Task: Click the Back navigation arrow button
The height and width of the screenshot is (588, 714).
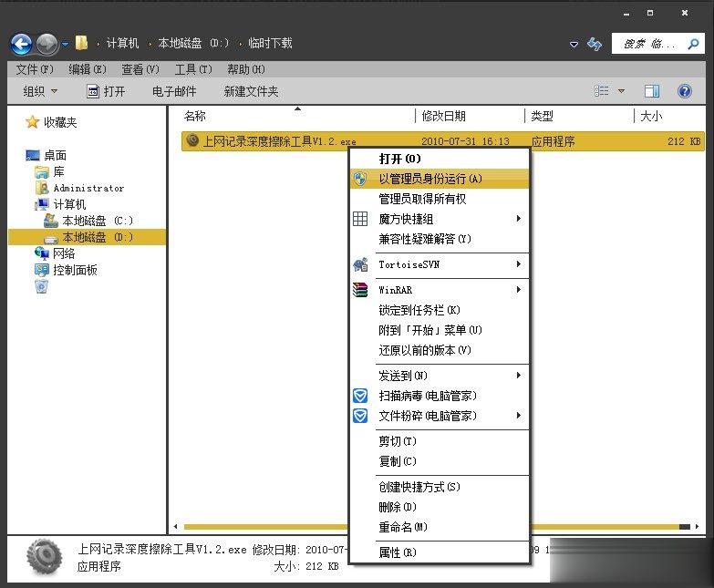Action: (22, 43)
